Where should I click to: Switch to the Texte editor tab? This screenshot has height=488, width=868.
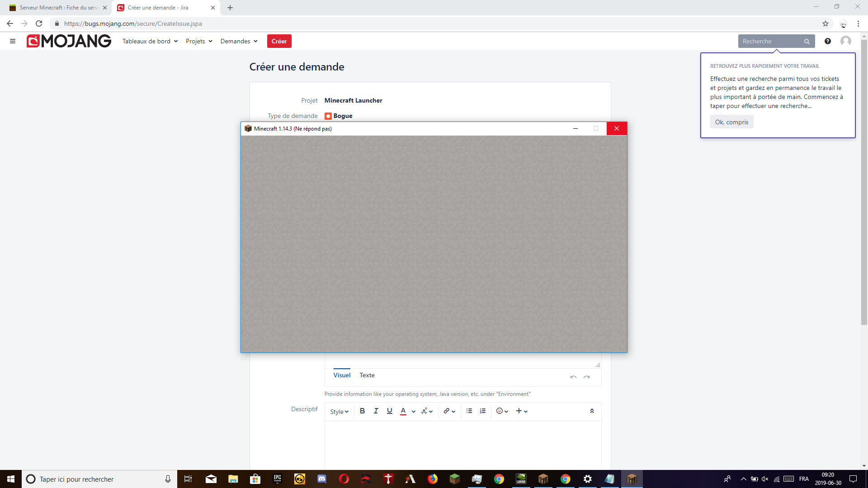367,375
